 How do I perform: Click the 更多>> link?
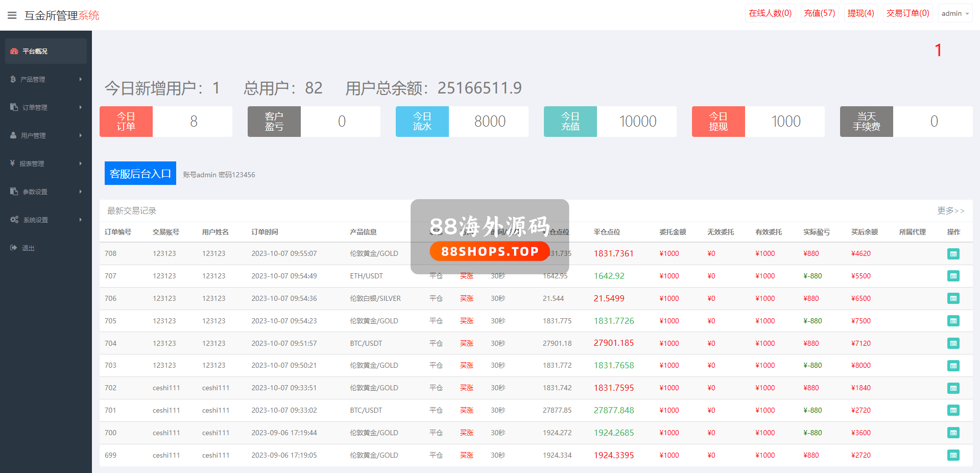point(950,210)
